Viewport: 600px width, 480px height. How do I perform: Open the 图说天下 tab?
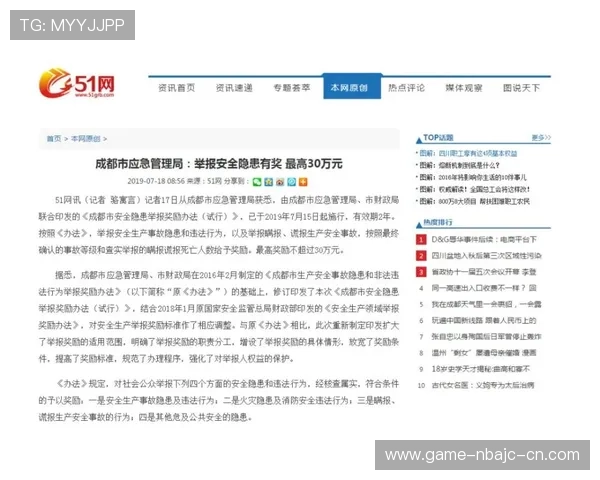tap(521, 88)
